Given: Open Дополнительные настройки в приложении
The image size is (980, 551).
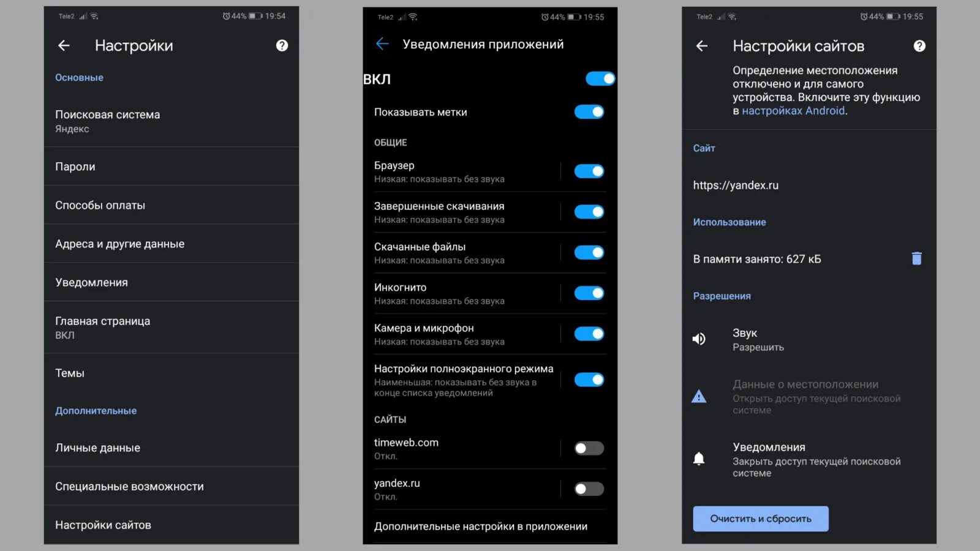Looking at the screenshot, I should click(490, 527).
